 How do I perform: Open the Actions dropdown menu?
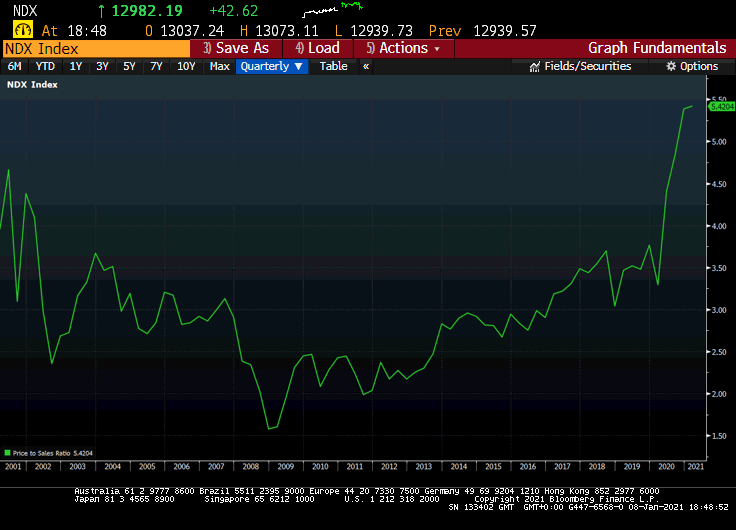coord(404,48)
